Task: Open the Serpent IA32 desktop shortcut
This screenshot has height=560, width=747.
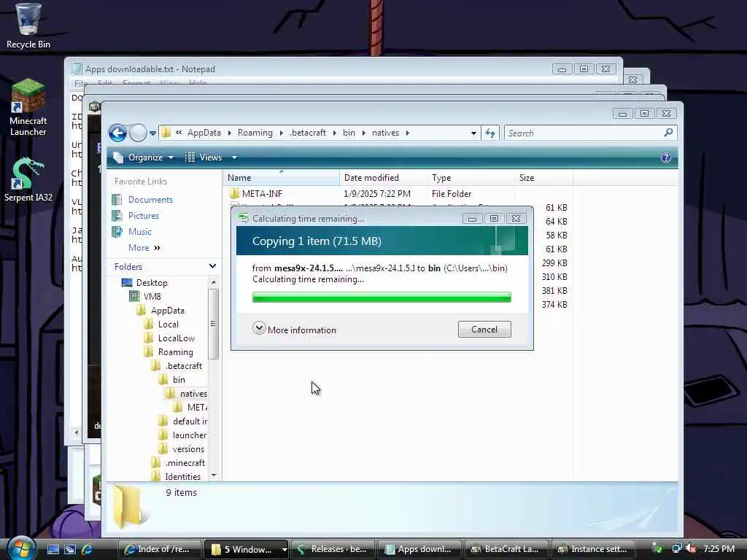Action: pos(28,180)
